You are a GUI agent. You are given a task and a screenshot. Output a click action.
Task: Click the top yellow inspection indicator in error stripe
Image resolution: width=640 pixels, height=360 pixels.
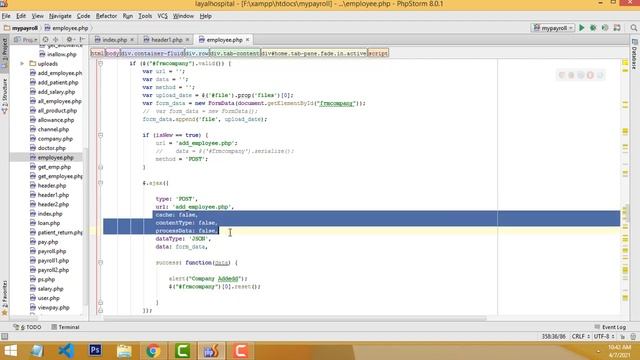point(625,62)
